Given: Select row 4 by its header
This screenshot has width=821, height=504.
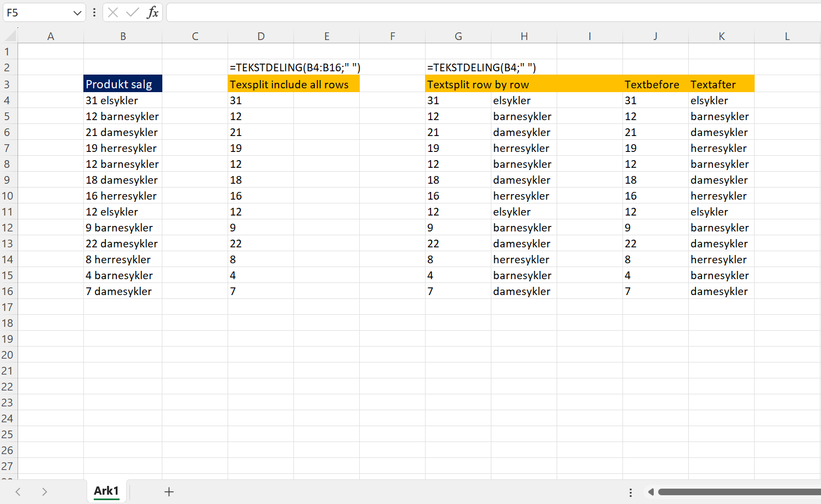Looking at the screenshot, I should point(8,100).
